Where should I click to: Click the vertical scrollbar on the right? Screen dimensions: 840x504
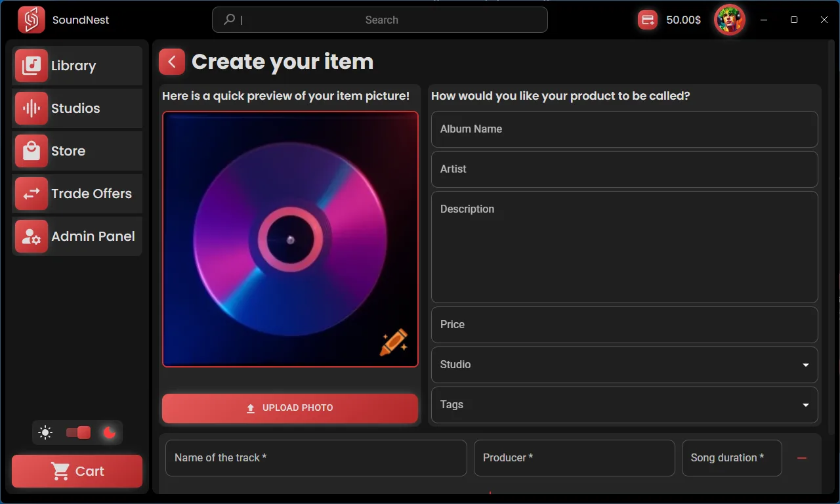tap(831, 236)
